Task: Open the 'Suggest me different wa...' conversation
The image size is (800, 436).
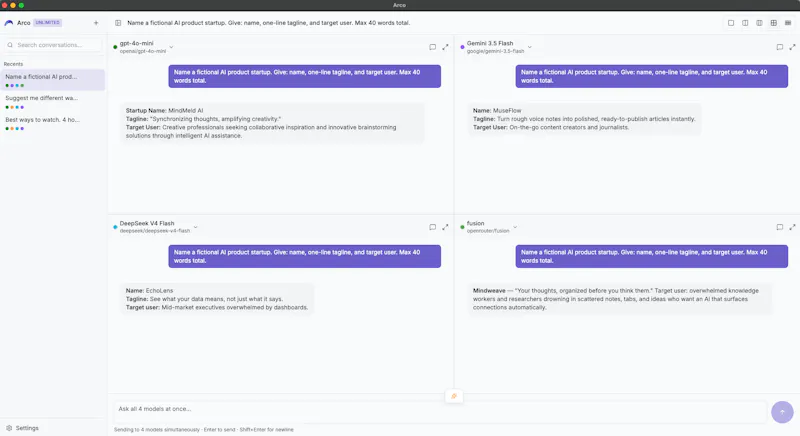Action: coord(53,102)
